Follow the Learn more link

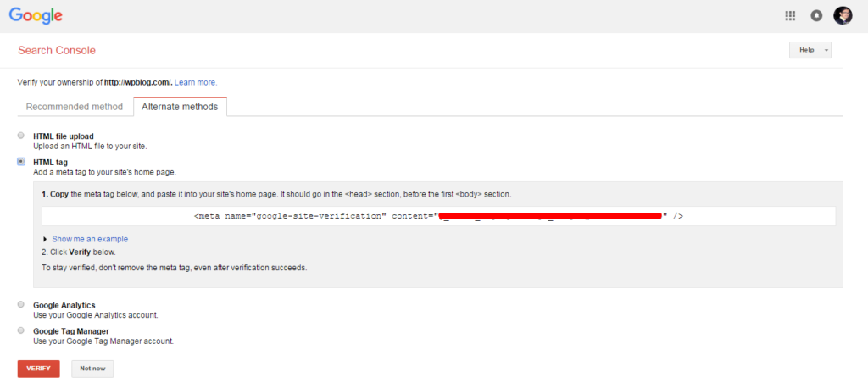(196, 82)
